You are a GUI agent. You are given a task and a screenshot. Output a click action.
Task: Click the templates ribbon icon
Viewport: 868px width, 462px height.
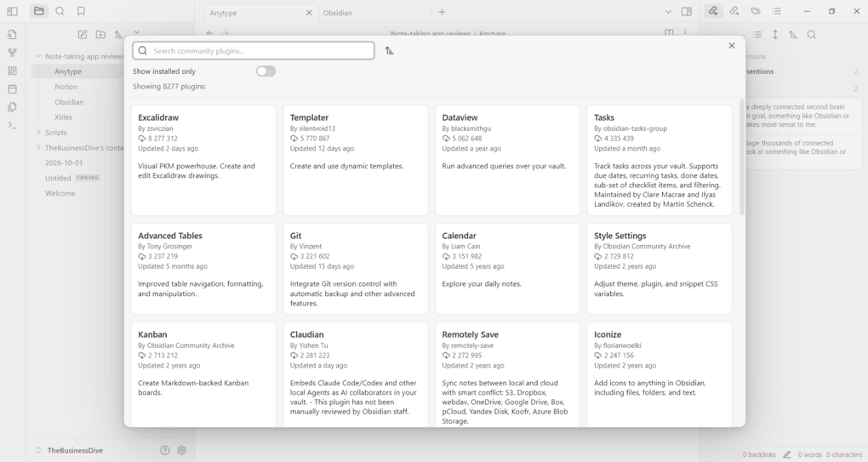12,107
